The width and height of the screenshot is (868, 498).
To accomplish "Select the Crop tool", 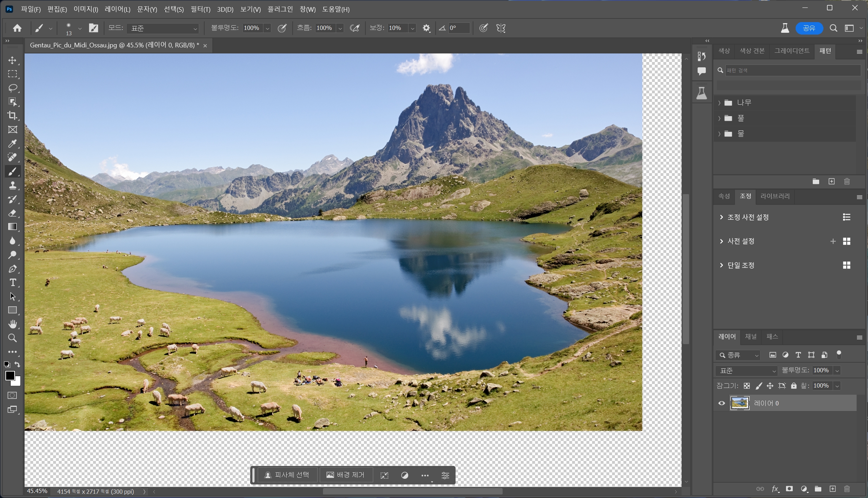I will [12, 116].
